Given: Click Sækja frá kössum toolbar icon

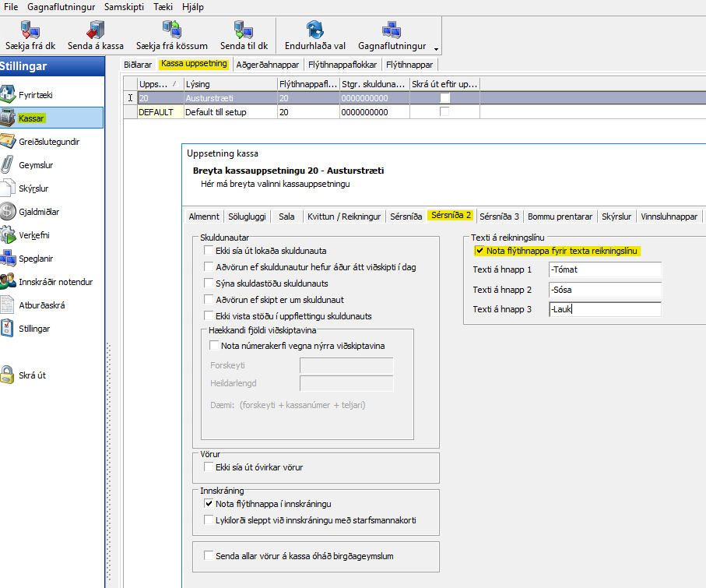Looking at the screenshot, I should 171,30.
